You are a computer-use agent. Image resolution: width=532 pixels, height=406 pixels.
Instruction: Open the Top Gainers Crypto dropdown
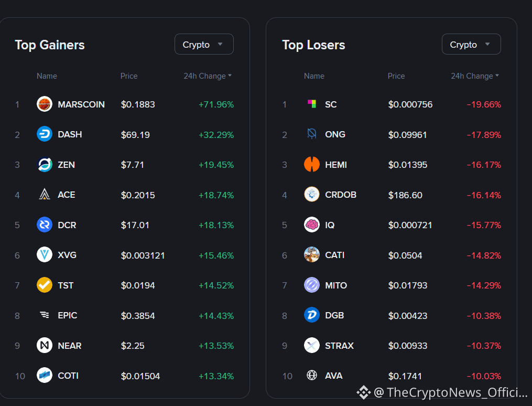(204, 44)
